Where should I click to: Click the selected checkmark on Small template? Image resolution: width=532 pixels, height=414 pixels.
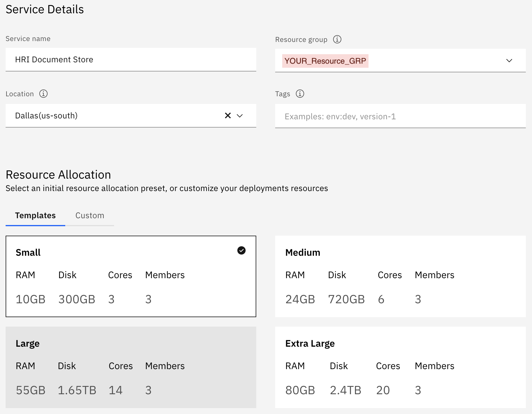(241, 250)
